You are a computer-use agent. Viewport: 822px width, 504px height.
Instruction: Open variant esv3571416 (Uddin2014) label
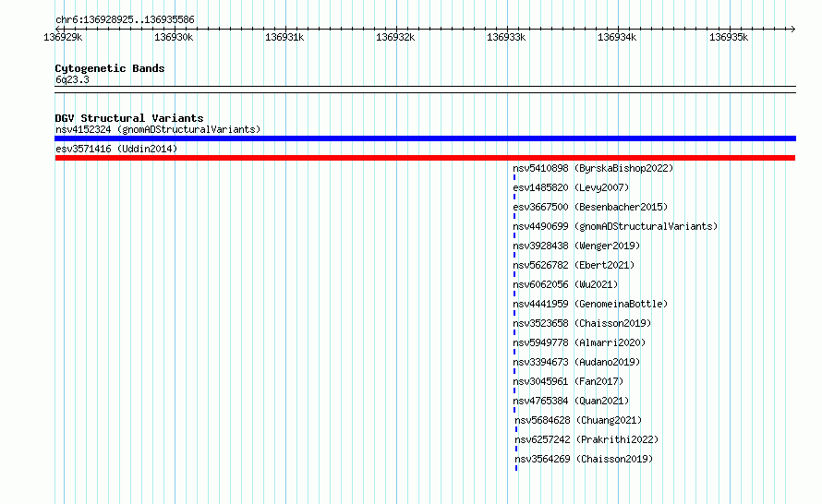click(116, 149)
